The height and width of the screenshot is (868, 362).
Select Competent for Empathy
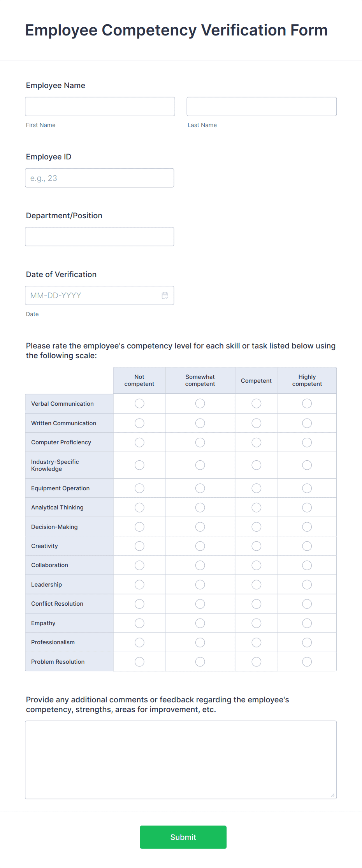256,623
